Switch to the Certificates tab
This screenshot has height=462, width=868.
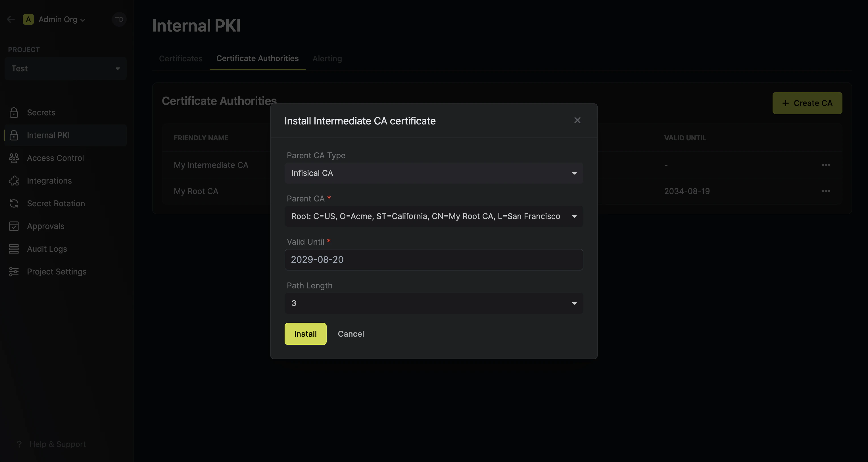click(x=181, y=59)
